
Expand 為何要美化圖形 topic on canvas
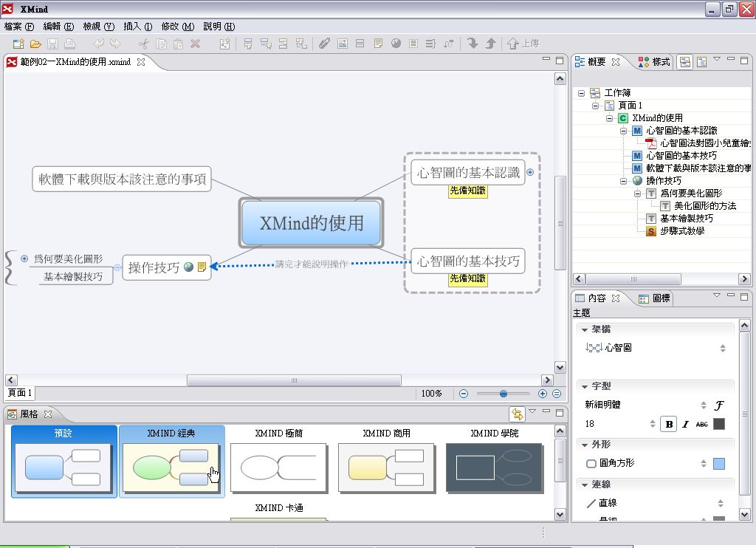pyautogui.click(x=24, y=258)
